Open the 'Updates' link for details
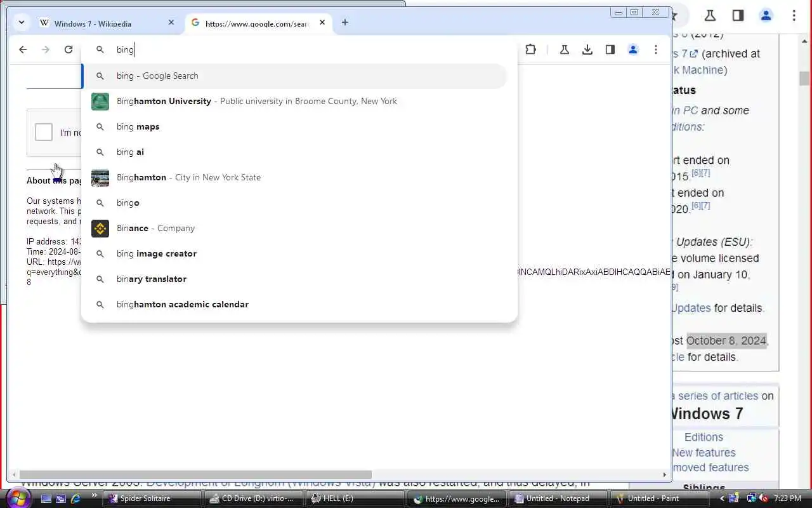The image size is (812, 508). click(690, 308)
